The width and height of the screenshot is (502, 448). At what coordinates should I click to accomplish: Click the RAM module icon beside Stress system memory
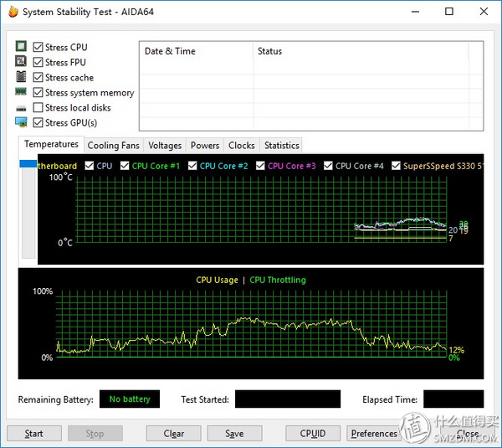click(21, 93)
